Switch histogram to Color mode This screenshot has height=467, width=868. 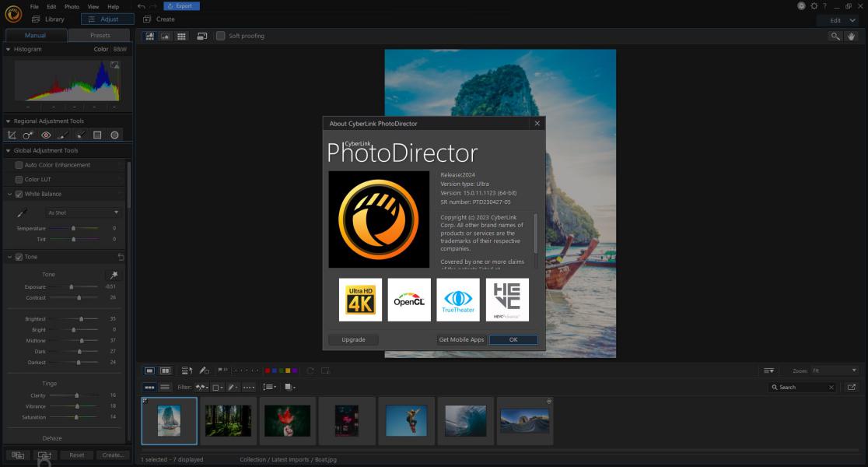[x=101, y=49]
